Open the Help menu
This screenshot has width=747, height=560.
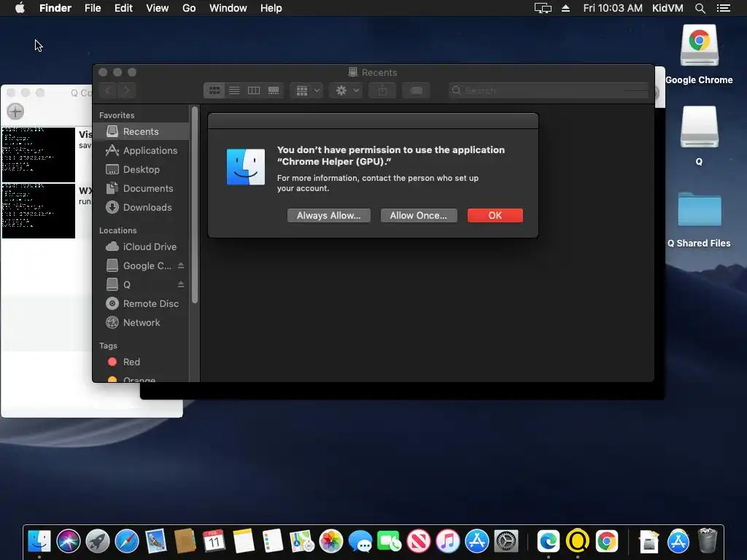[271, 8]
